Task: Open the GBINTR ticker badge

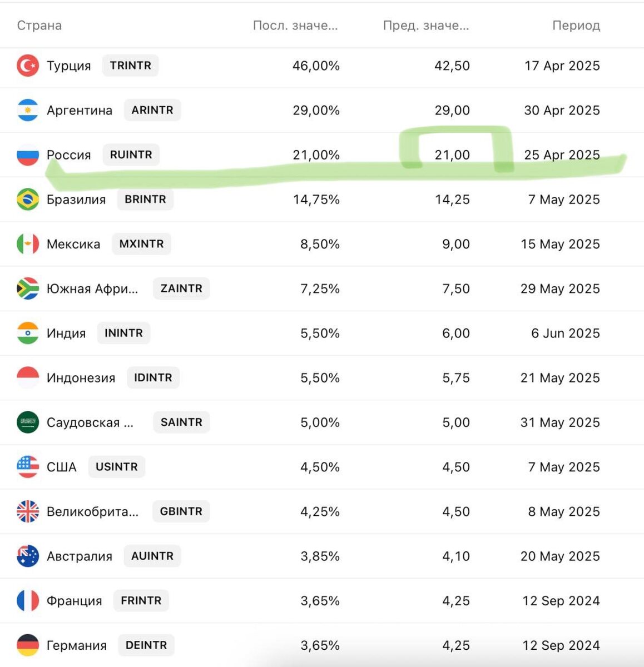Action: pos(181,511)
